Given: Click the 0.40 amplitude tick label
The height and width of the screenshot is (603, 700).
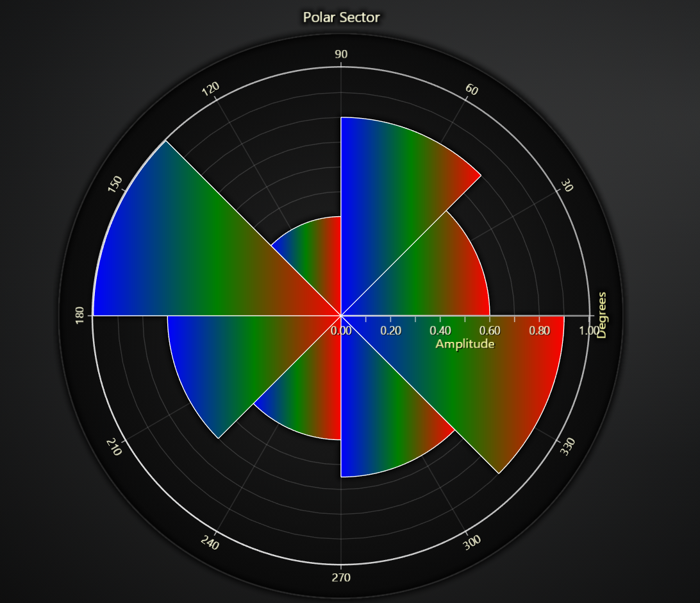Looking at the screenshot, I should tap(440, 330).
